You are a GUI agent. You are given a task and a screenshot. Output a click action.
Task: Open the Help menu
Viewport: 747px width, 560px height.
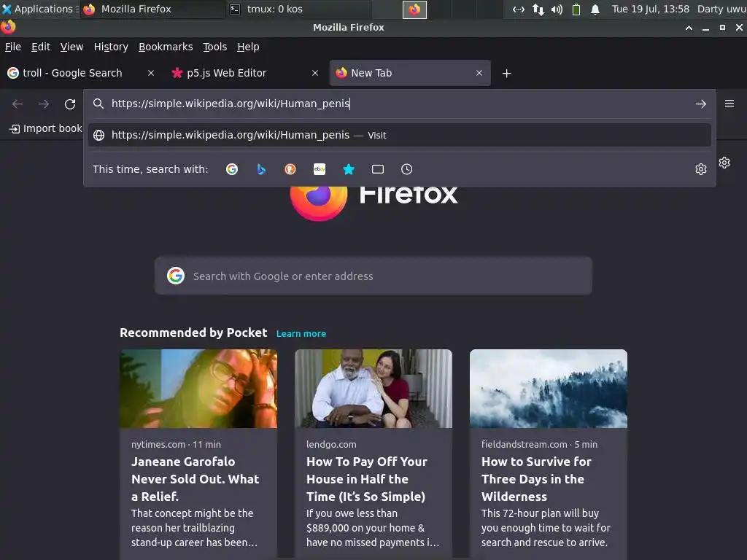pos(248,47)
